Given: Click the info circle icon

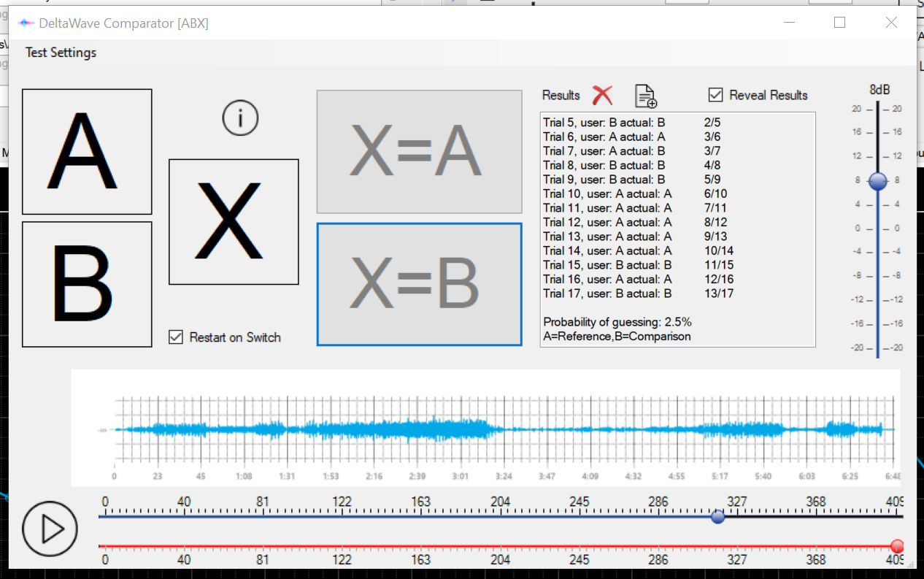Looking at the screenshot, I should 240,118.
